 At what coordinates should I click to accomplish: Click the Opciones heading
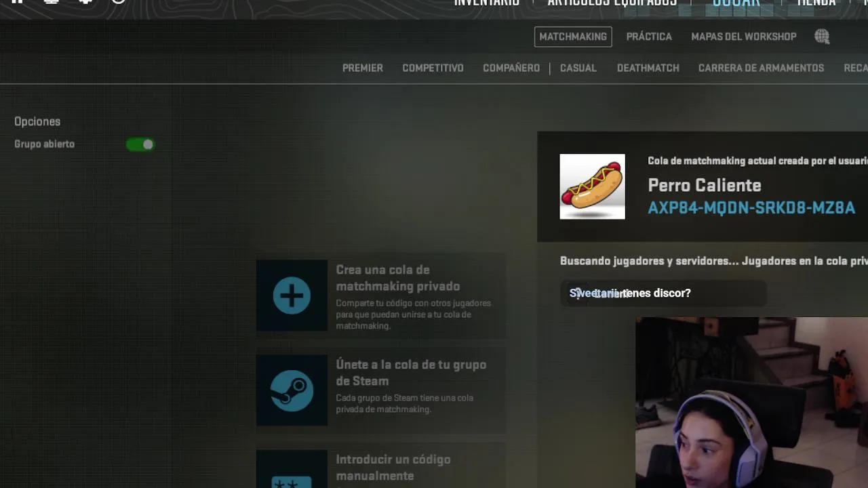(37, 121)
